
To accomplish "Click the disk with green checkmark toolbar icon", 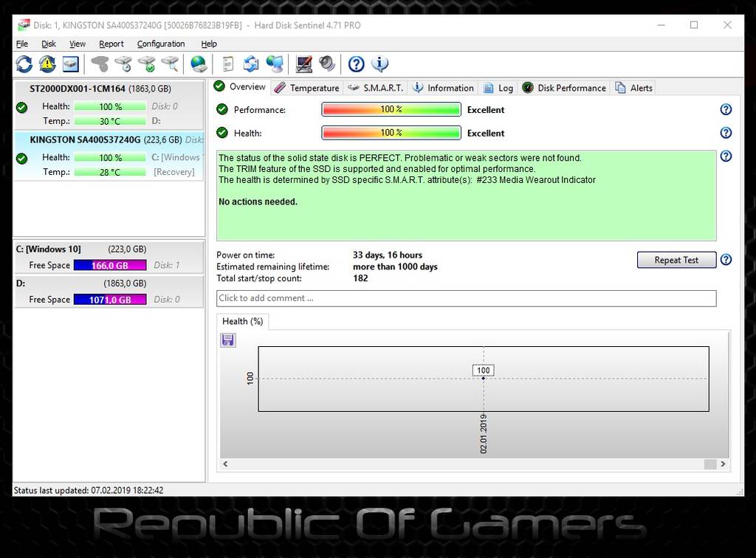I will (x=147, y=64).
